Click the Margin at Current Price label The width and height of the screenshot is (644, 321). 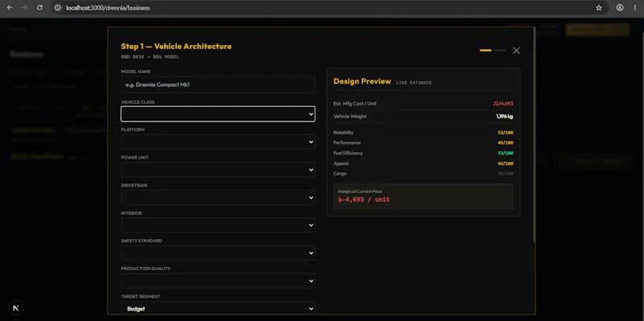tap(360, 191)
